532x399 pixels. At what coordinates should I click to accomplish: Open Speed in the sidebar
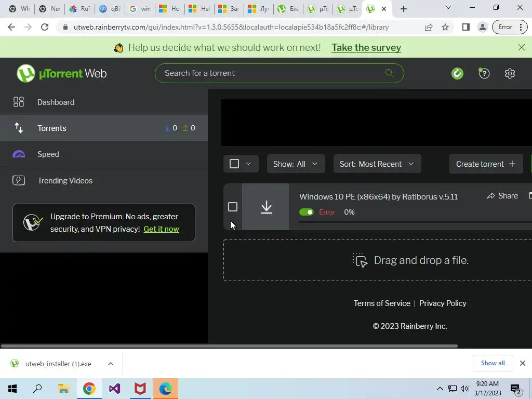point(104,154)
